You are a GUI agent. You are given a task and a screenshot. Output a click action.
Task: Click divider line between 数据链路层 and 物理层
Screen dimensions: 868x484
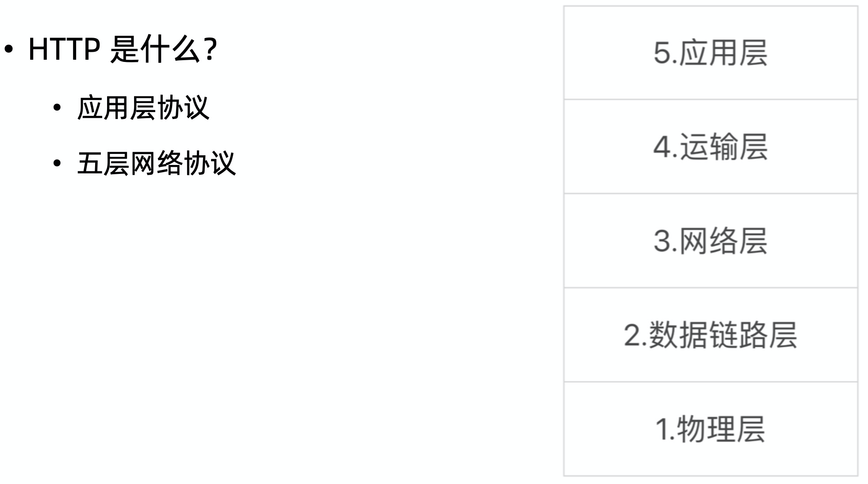click(x=711, y=382)
